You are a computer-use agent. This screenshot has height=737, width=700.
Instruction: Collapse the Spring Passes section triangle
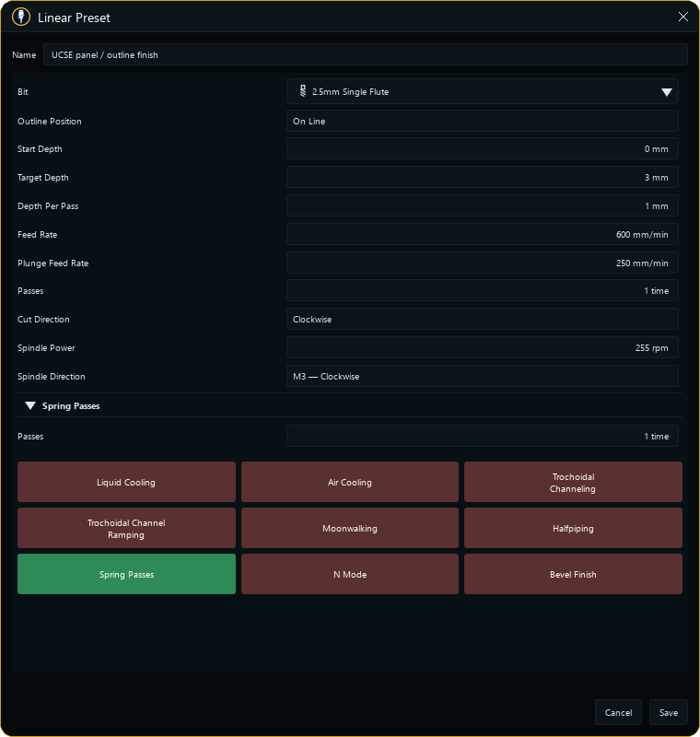click(30, 405)
